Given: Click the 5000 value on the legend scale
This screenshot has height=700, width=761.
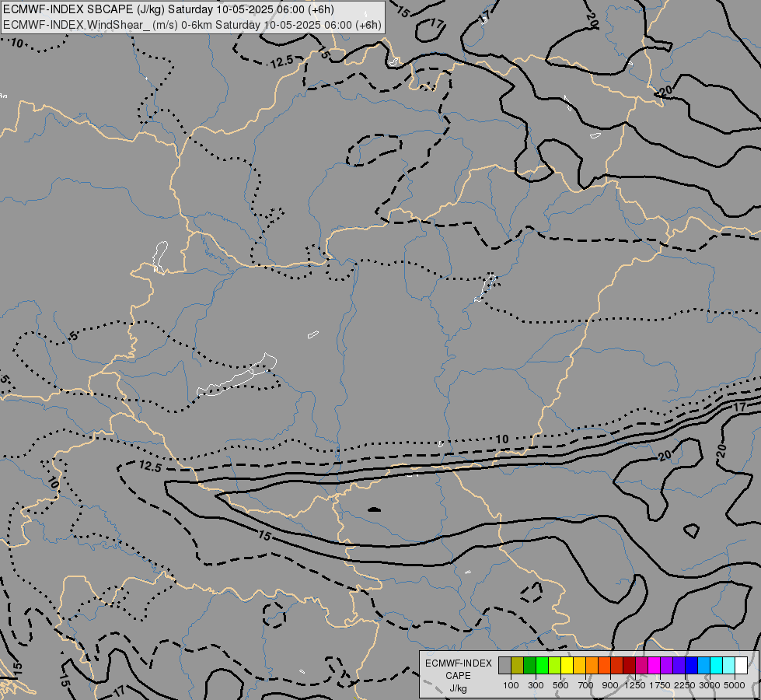Looking at the screenshot, I should pos(735,685).
